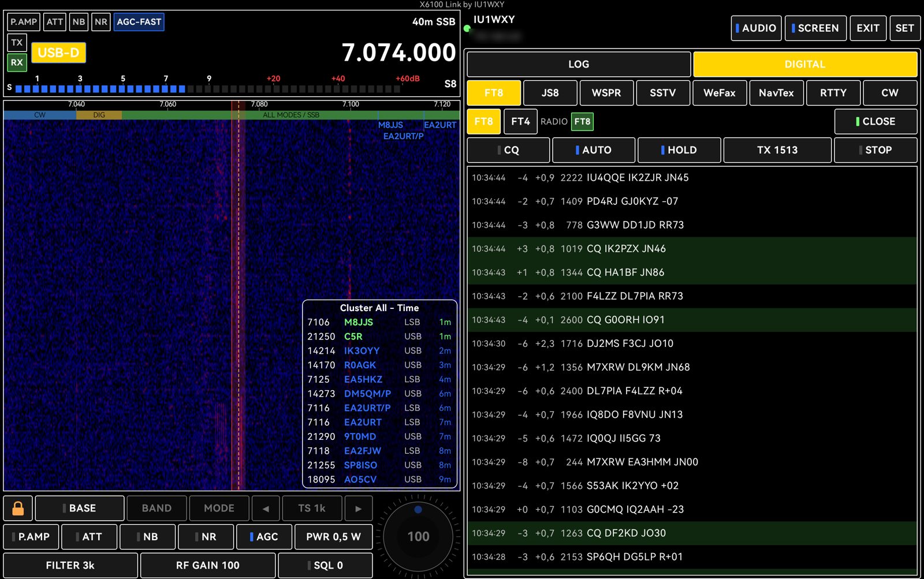Click the orange lock icon
The height and width of the screenshot is (579, 924).
click(18, 508)
